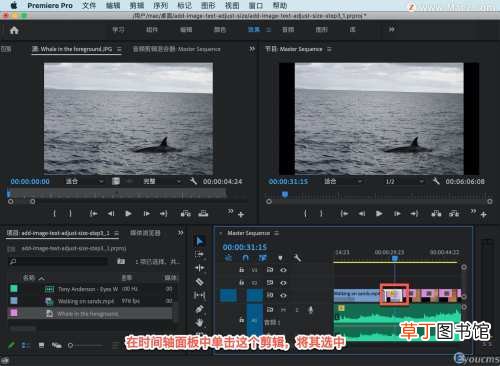Screen dimensions: 500x366
Task: Toggle lock on V3 track
Action: click(x=242, y=269)
